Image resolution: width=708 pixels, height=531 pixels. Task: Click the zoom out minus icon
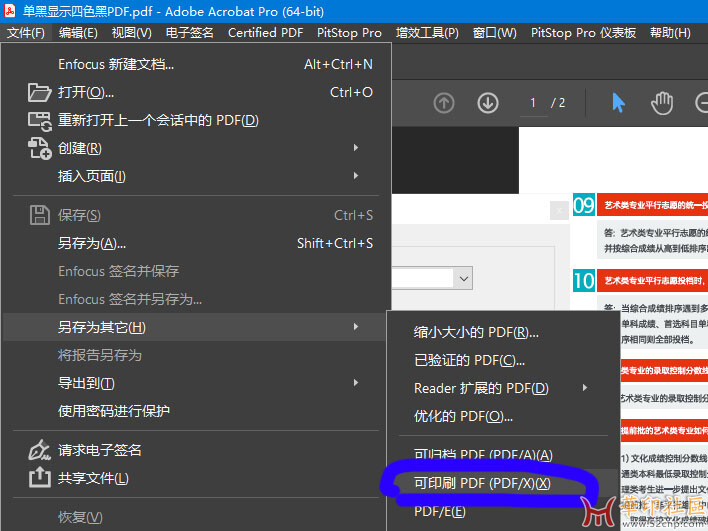pyautogui.click(x=701, y=103)
